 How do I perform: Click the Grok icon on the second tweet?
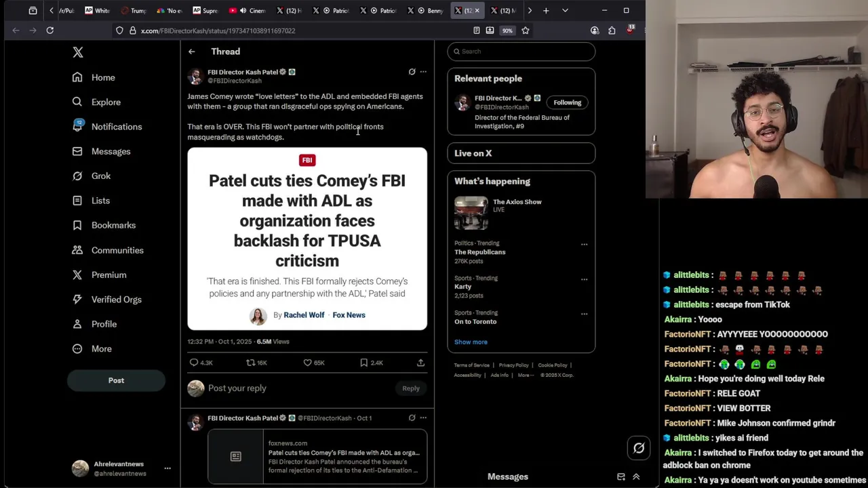click(x=412, y=418)
